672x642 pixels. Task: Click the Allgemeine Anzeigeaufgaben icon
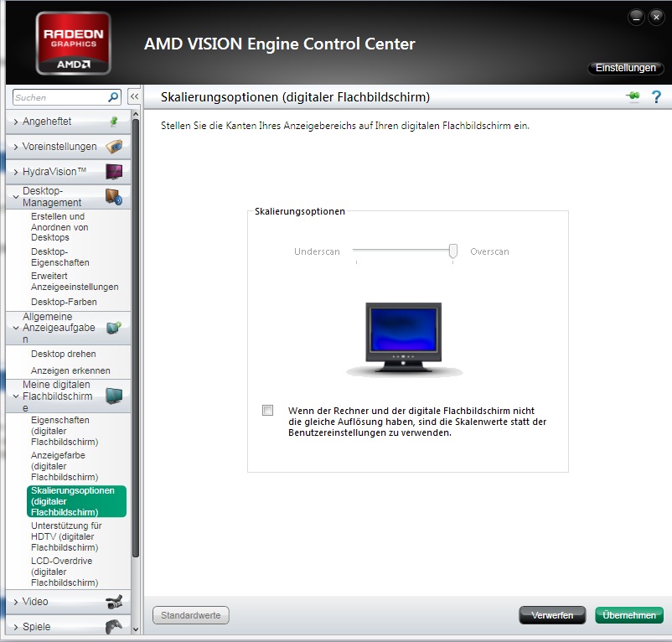point(114,328)
